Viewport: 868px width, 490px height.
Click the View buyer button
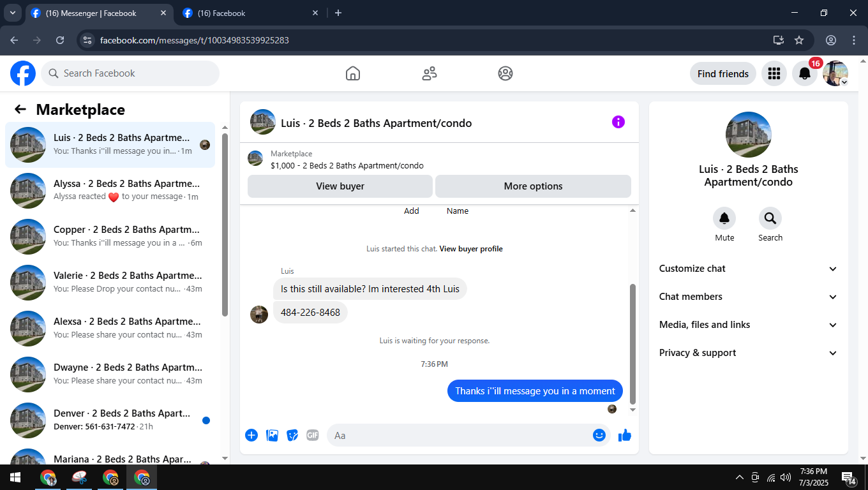click(x=340, y=186)
